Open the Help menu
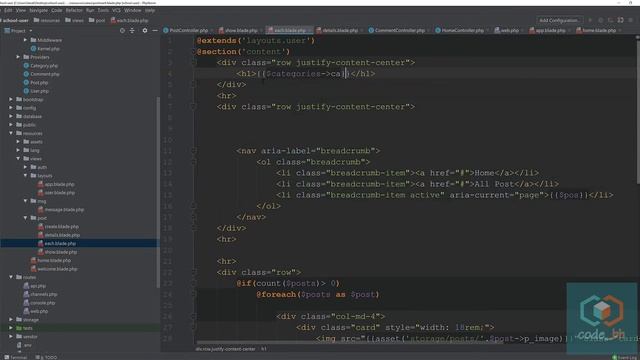Screen dimensions: 640x360 (x=150, y=10)
